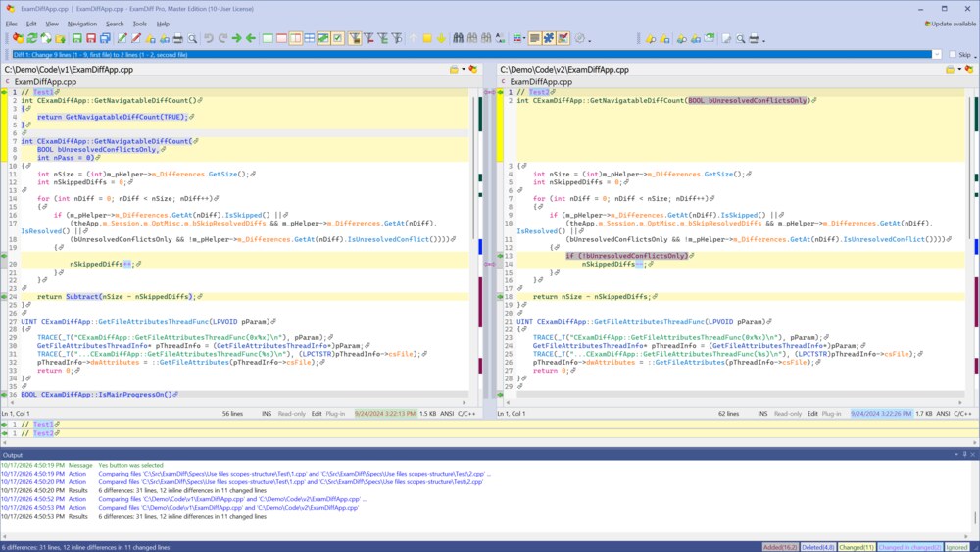Viewport: 980px width, 552px height.
Task: Click the Redo arrow icon
Action: [x=222, y=39]
